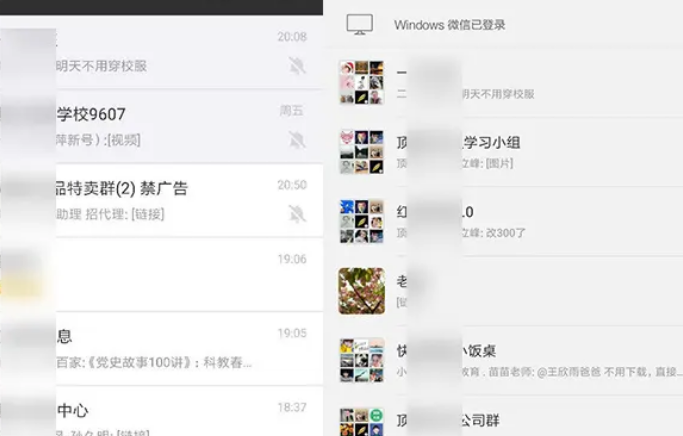This screenshot has height=436, width=683.
Task: Open the 学校9607 conversation
Action: [x=162, y=126]
